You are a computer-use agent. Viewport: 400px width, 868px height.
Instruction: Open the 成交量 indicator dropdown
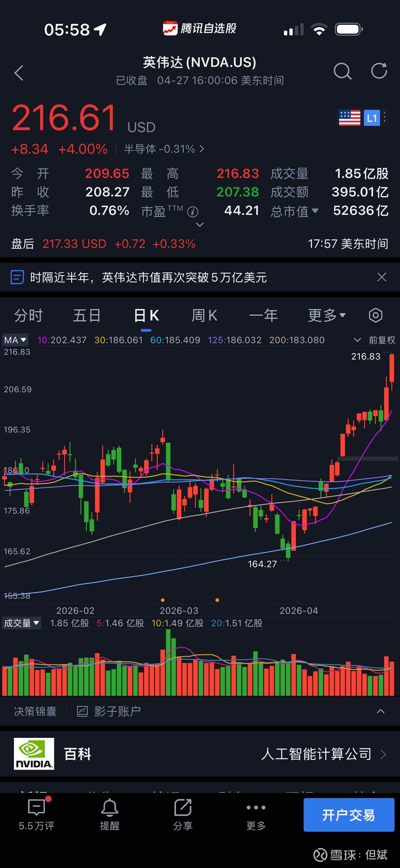click(22, 623)
